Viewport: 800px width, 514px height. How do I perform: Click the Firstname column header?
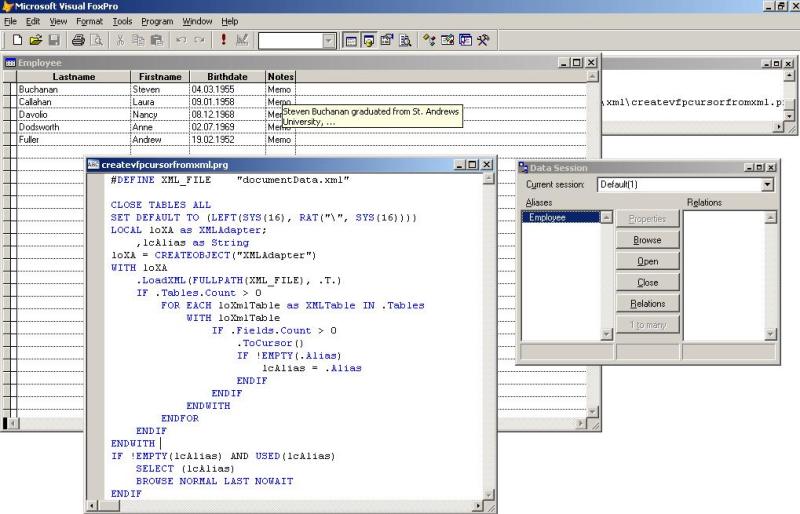point(160,77)
